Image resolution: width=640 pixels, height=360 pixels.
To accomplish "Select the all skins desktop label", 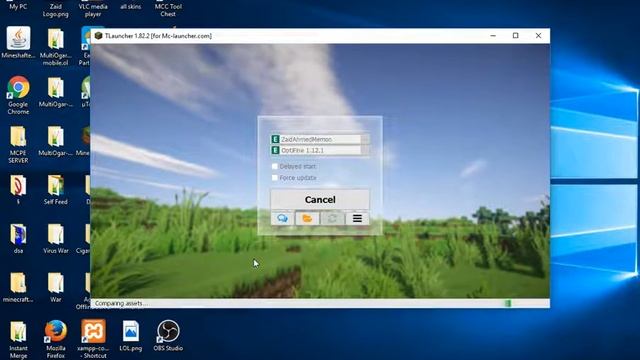I will (131, 7).
